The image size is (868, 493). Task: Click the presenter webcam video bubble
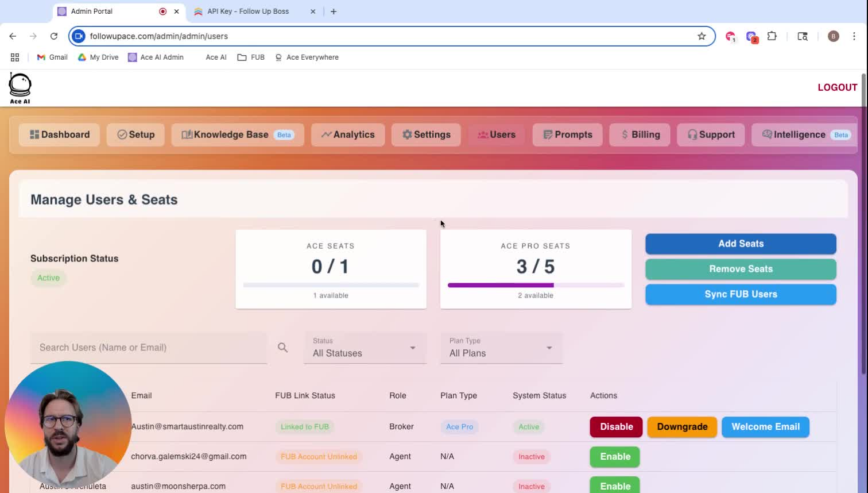click(68, 425)
